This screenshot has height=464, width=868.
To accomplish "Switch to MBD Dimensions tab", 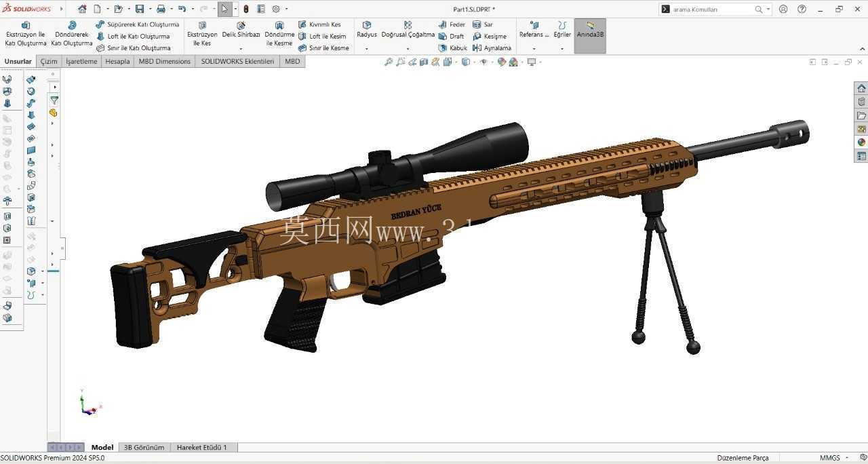I will 165,61.
